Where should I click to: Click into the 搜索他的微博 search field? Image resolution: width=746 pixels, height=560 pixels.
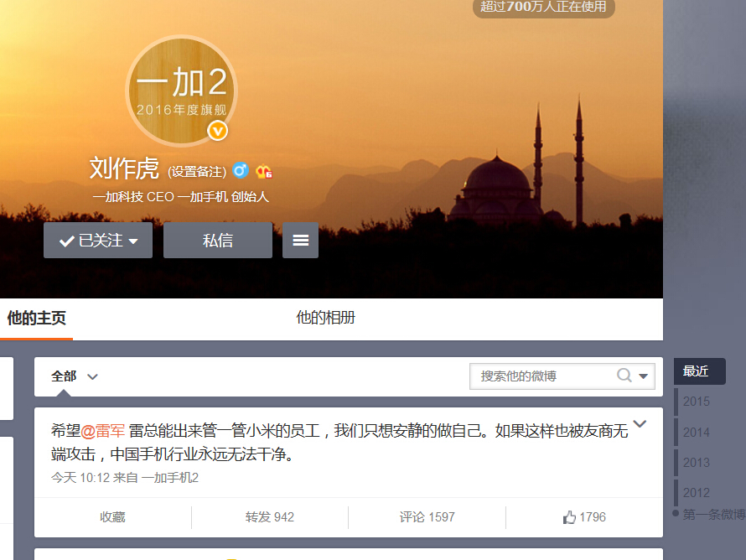click(x=541, y=376)
